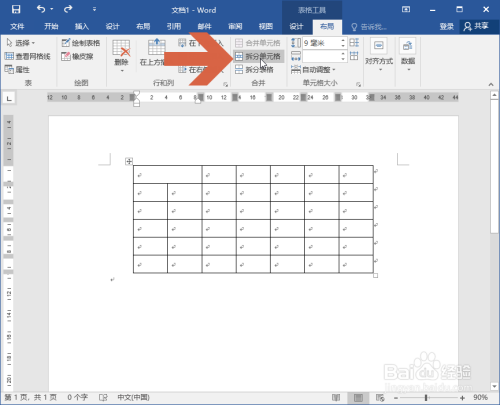Click the table resize handle at the bottom-right corner
The image size is (500, 405).
[x=375, y=275]
